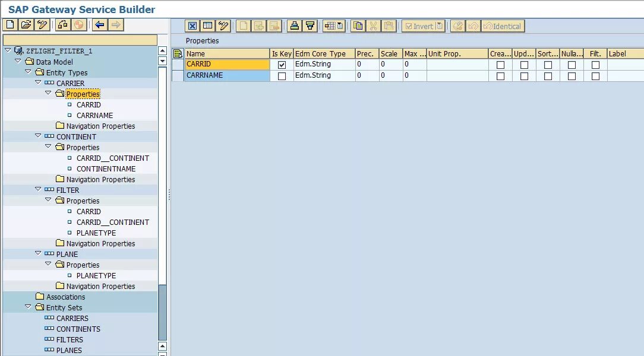Screen dimensions: 644x356
Task: Collapse the PLANE entity type
Action: point(38,253)
